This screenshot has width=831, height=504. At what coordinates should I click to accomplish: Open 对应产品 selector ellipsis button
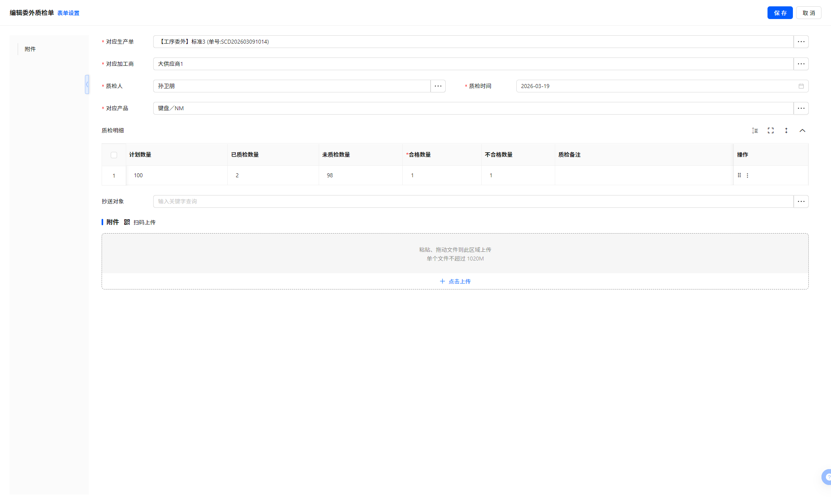pyautogui.click(x=801, y=108)
